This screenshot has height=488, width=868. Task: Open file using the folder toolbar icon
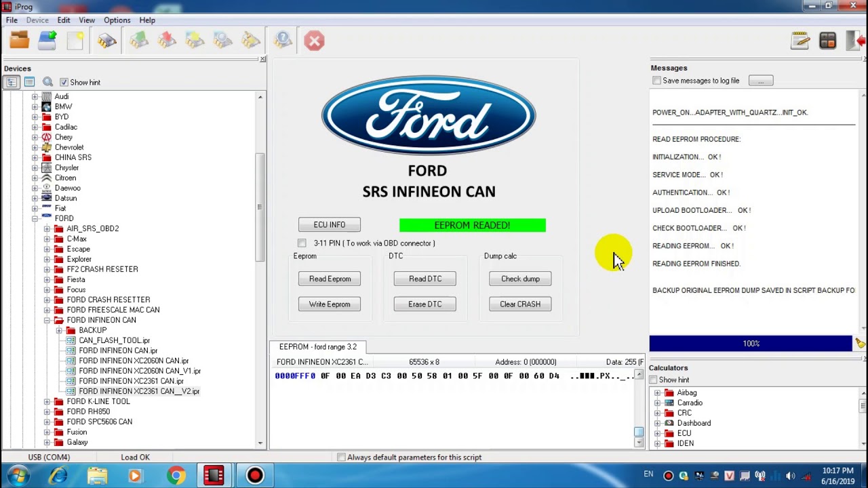coord(19,41)
